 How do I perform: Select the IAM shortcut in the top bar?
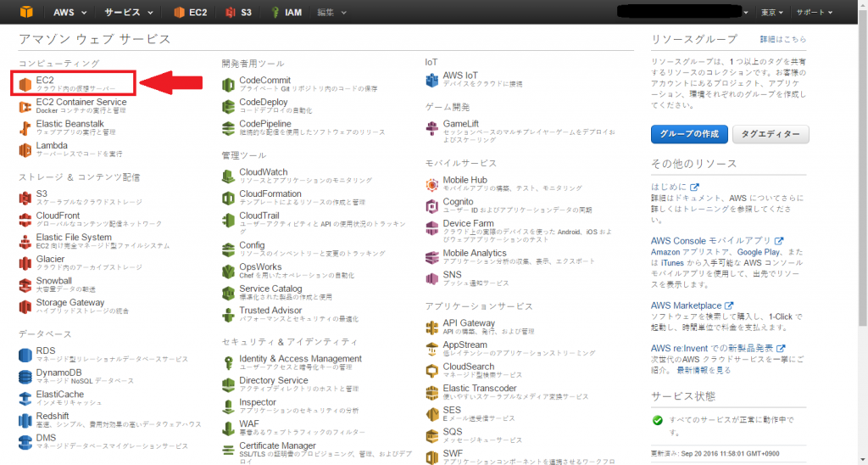pyautogui.click(x=288, y=13)
